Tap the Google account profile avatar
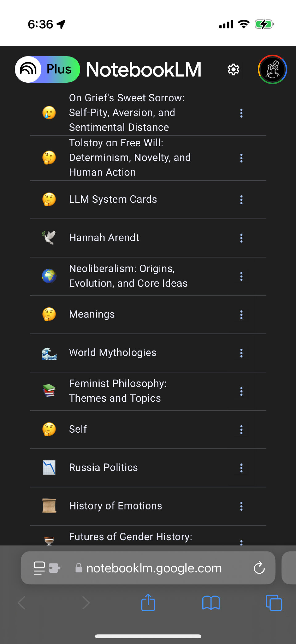The width and height of the screenshot is (296, 644). (x=273, y=69)
